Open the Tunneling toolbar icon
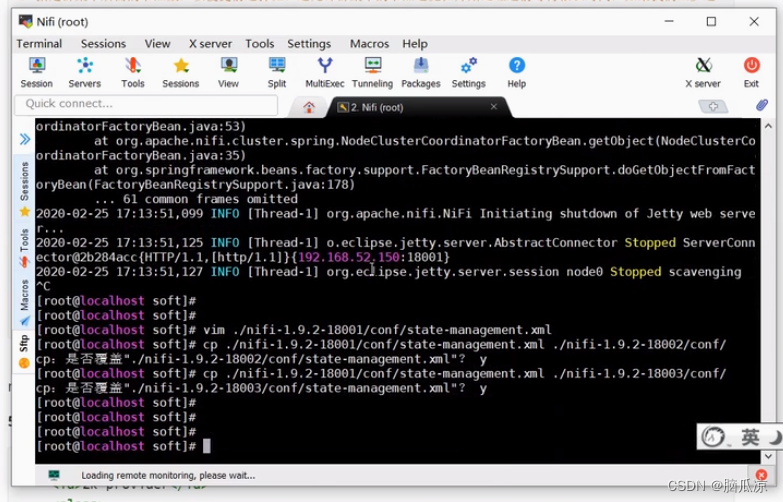The image size is (783, 502). point(373,72)
